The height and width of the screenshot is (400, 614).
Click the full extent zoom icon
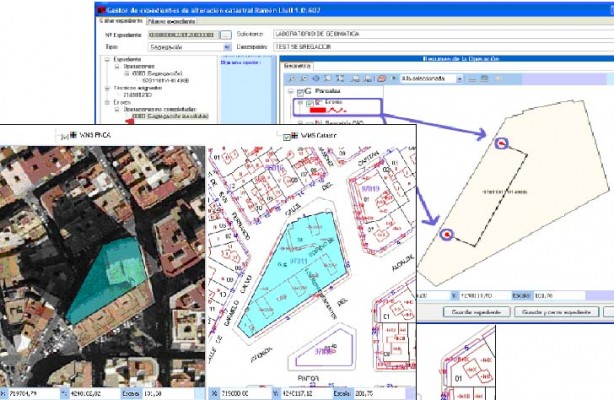pos(340,78)
